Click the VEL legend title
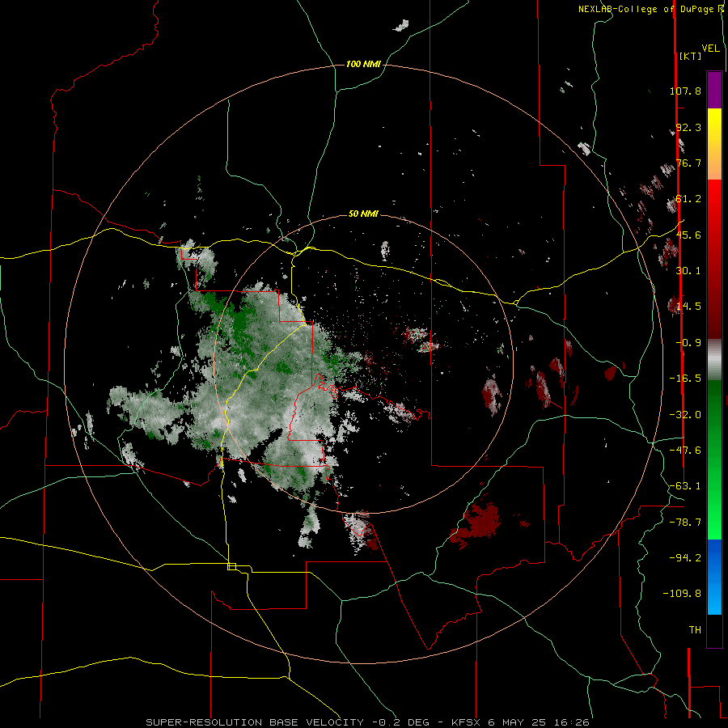 click(x=710, y=49)
